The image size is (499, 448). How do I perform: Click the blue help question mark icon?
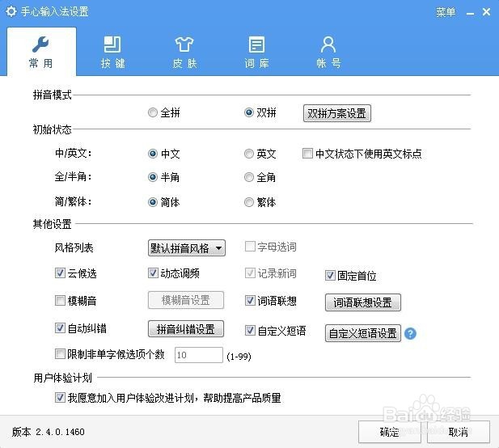[410, 333]
